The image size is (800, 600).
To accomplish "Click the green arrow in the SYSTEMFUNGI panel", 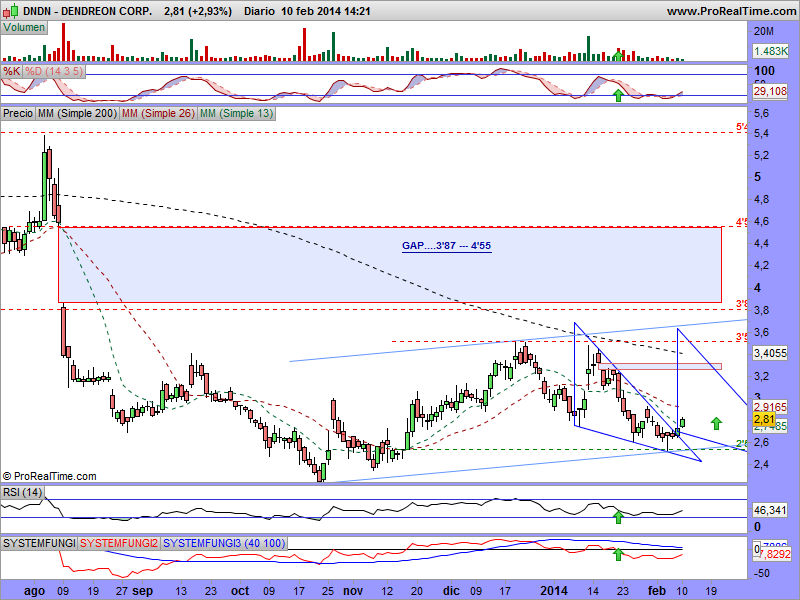I will coord(618,554).
